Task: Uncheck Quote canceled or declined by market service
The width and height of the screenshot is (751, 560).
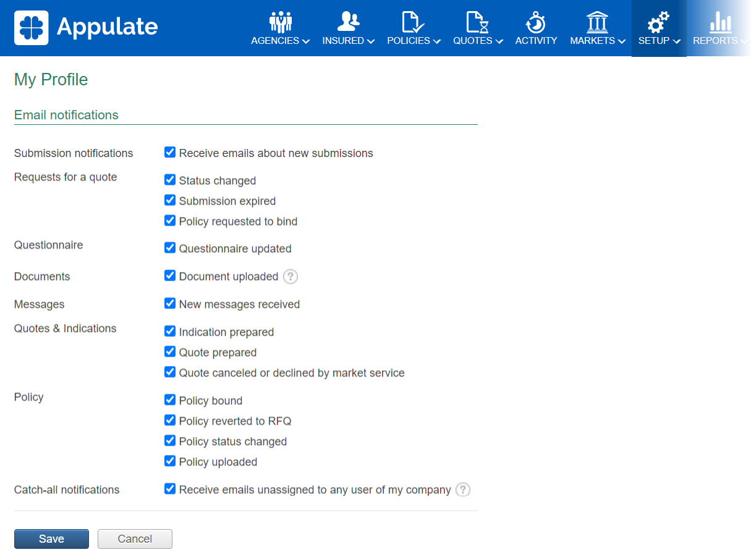Action: [170, 372]
